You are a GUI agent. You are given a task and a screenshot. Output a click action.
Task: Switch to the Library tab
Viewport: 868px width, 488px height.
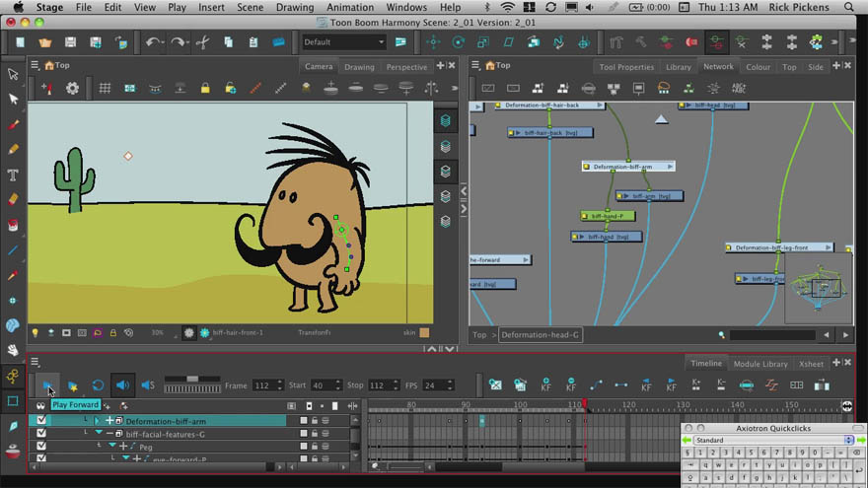point(679,67)
